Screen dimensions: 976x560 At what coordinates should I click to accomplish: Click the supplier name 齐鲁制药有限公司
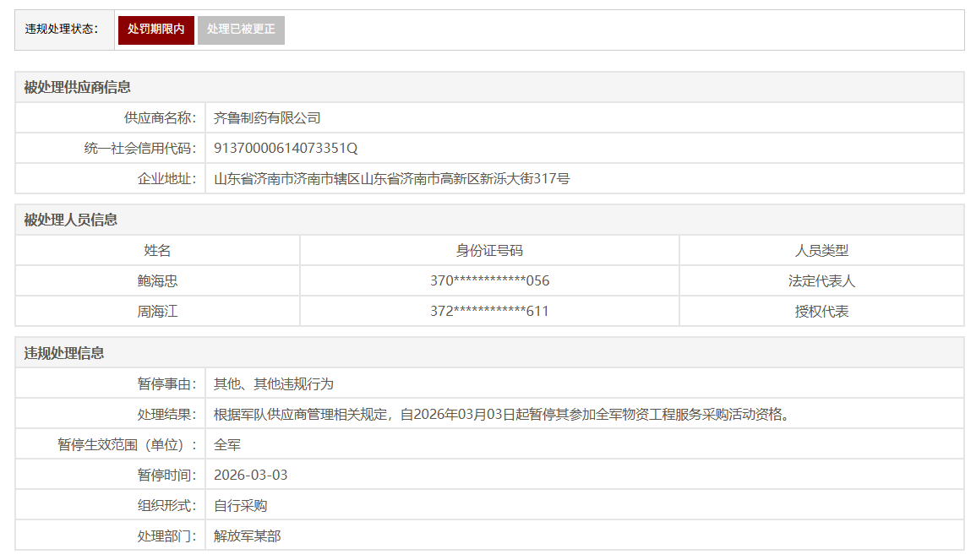267,117
